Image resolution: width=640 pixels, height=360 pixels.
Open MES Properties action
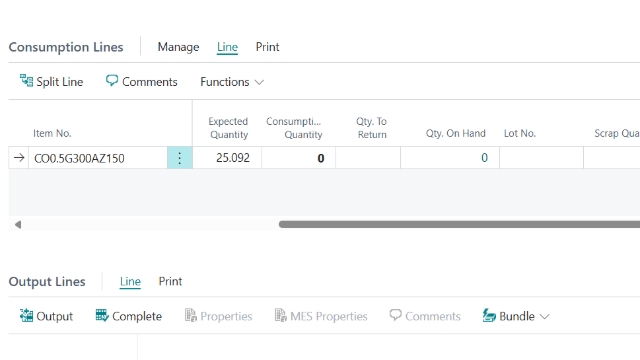point(321,316)
